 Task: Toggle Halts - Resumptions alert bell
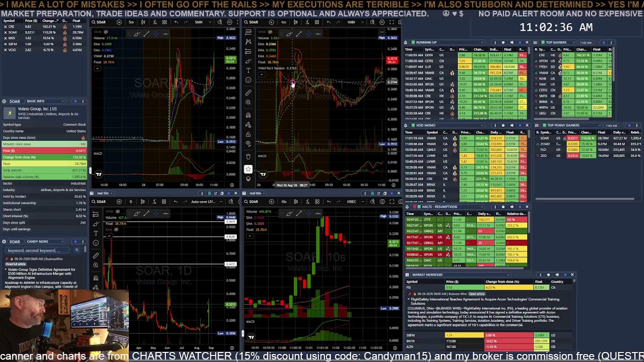(x=407, y=207)
